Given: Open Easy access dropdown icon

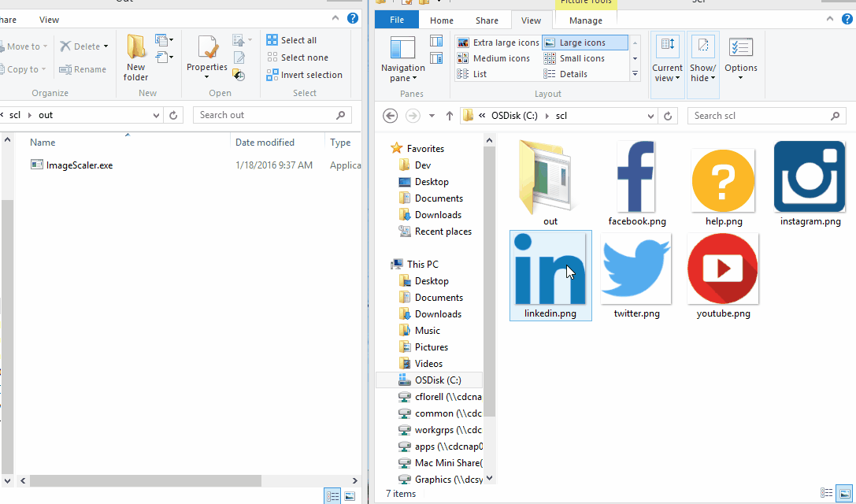Looking at the screenshot, I should click(x=164, y=56).
